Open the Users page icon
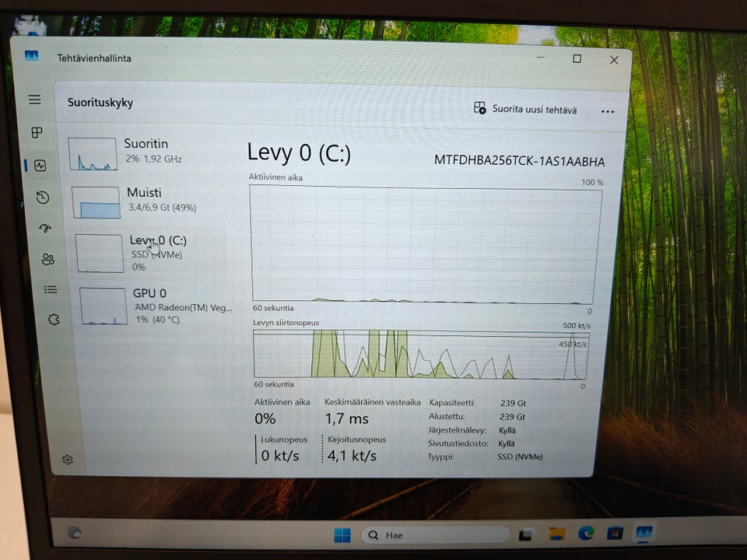Screen dimensions: 747x560 (47, 259)
